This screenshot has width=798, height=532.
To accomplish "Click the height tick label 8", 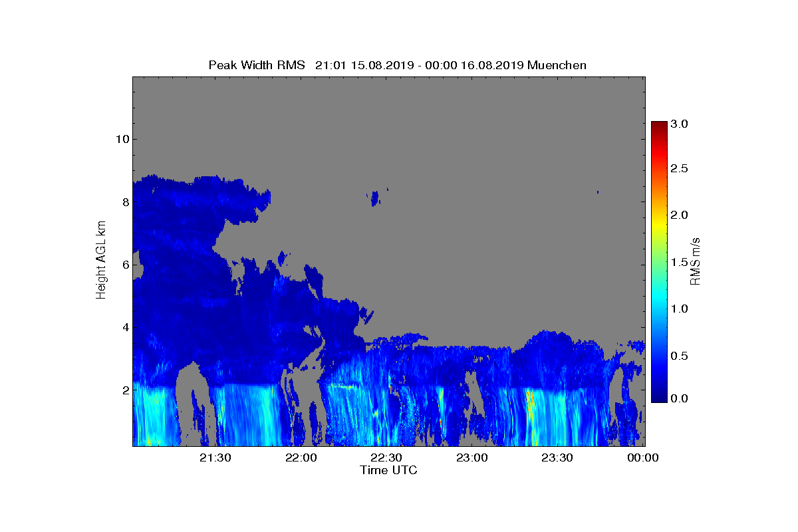I will 124,201.
